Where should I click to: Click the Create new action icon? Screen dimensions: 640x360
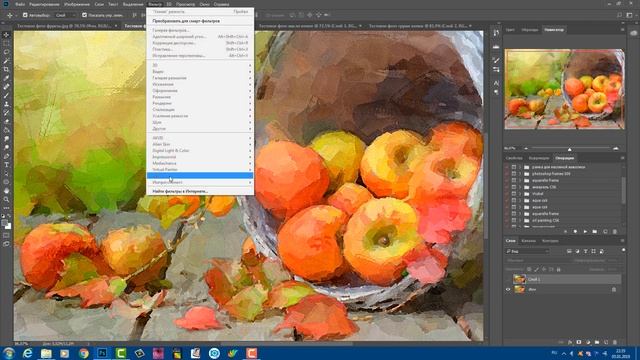tap(605, 231)
